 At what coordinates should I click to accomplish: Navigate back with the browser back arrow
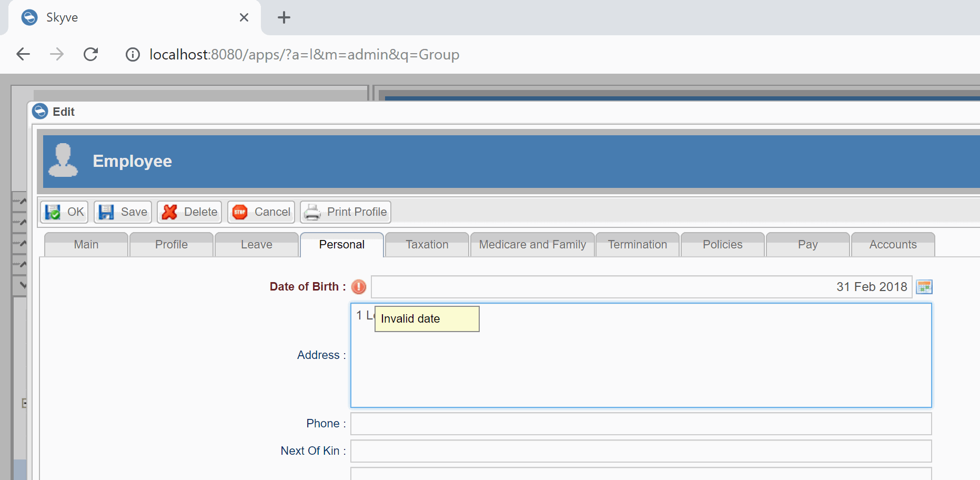[23, 54]
